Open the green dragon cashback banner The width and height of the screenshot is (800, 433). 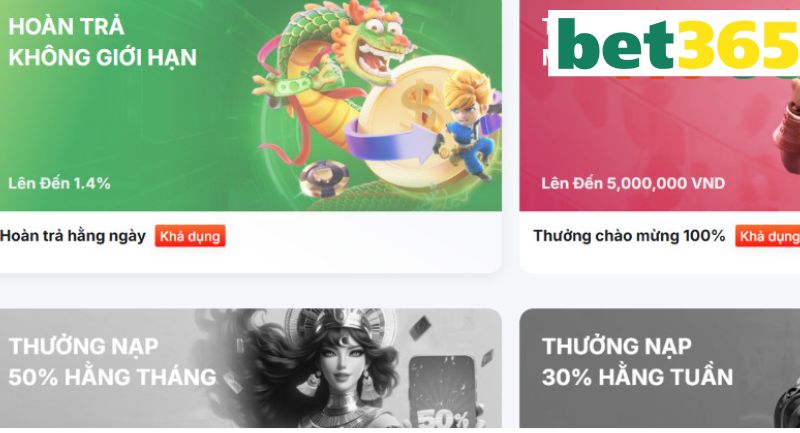coord(251,106)
